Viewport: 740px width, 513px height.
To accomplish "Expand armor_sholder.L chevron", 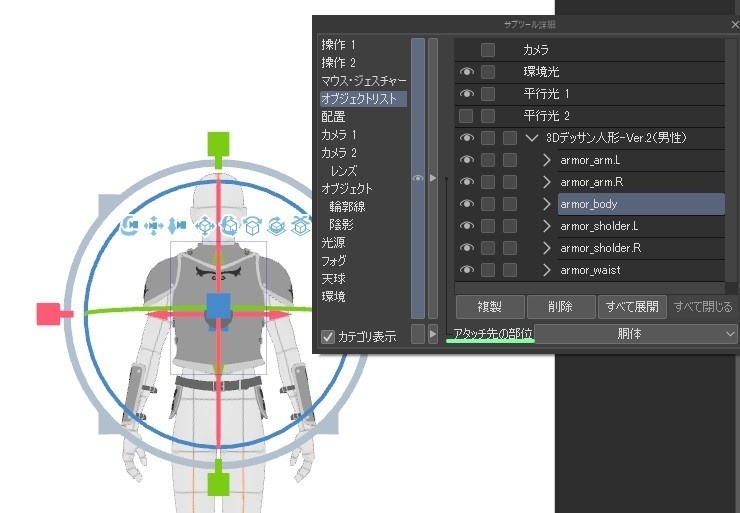I will click(547, 226).
